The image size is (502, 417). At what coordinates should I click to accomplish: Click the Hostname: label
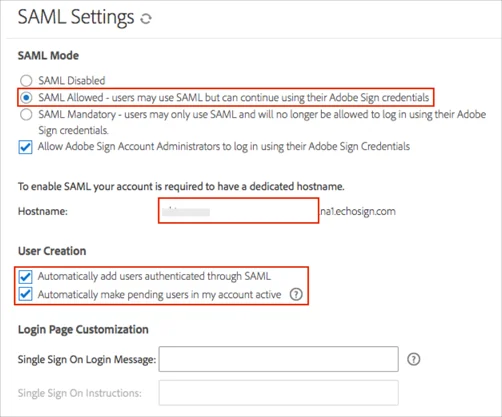point(43,211)
